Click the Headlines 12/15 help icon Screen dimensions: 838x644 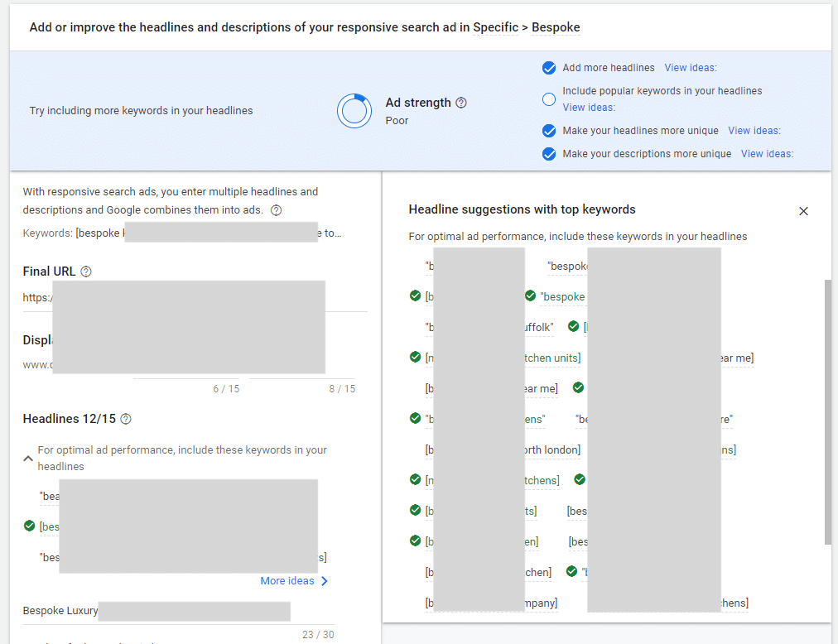[x=126, y=419]
